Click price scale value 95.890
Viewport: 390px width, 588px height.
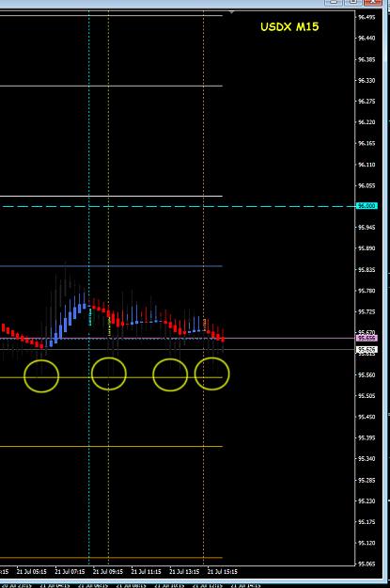tap(367, 248)
